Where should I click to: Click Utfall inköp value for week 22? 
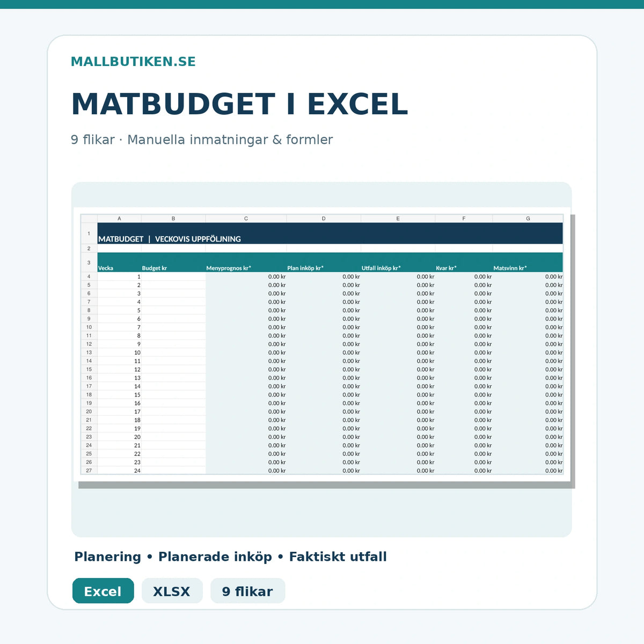point(398,453)
